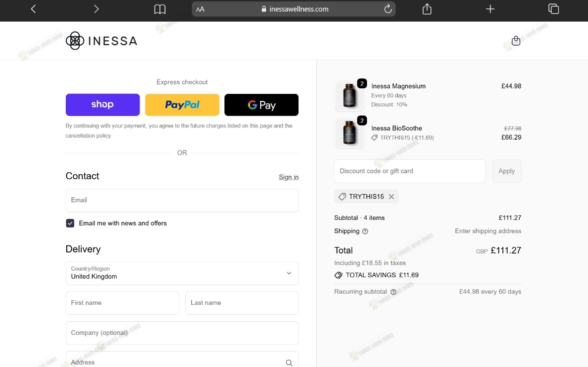
Task: Tap the AA reader text size control
Action: (x=200, y=10)
